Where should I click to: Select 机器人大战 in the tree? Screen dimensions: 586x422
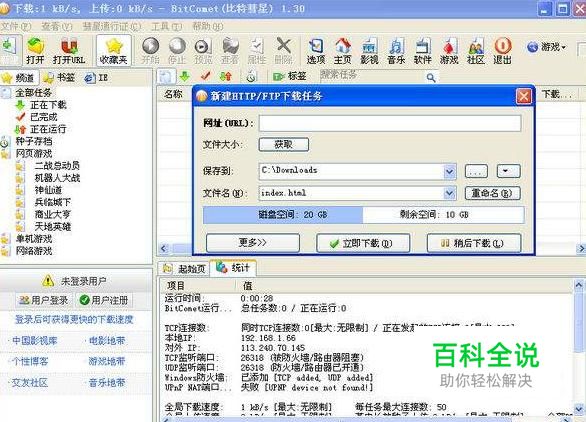coord(57,178)
